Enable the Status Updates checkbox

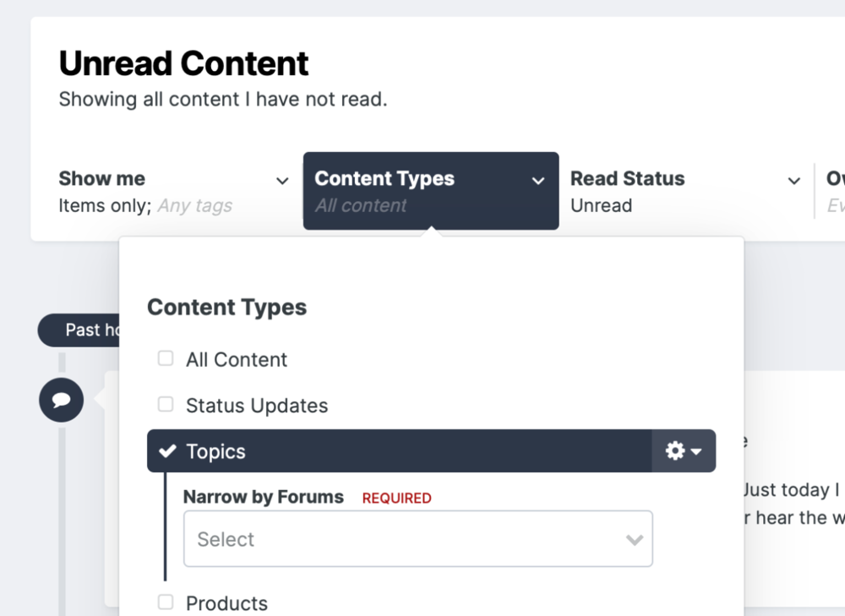[x=166, y=405]
